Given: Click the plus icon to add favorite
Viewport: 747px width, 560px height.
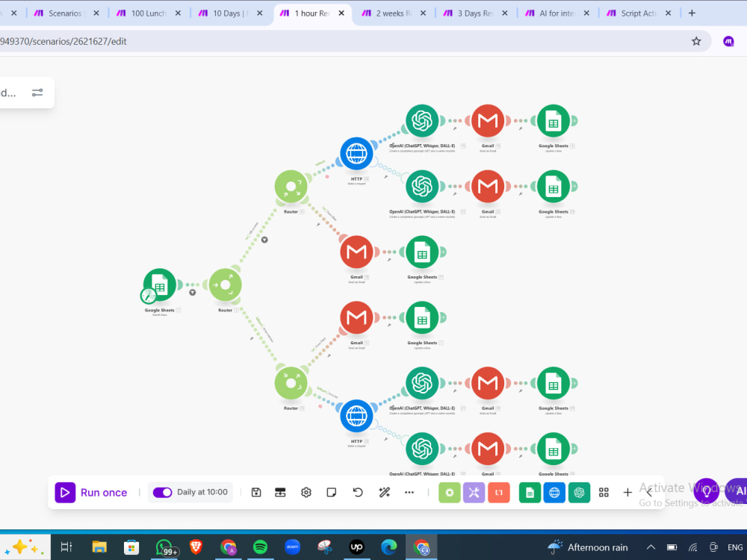Looking at the screenshot, I should 627,492.
